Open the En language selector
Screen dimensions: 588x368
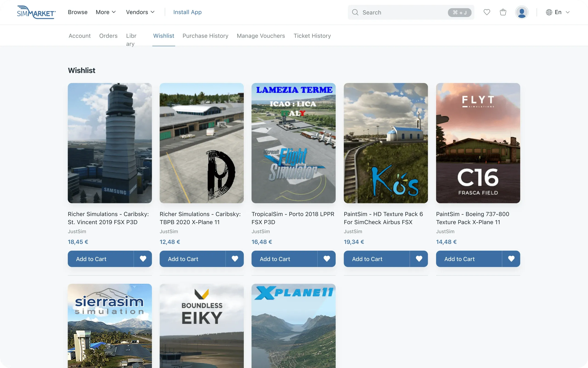[x=558, y=12]
